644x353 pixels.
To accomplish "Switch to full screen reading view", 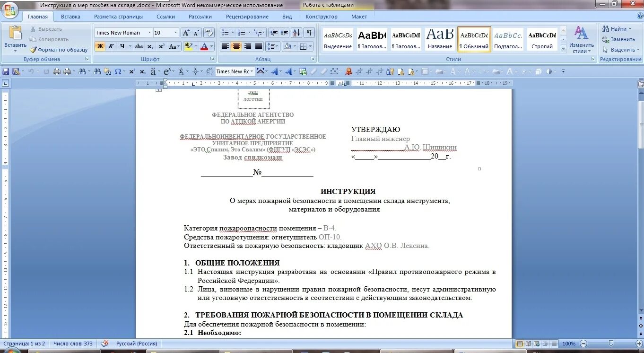I will [528, 344].
